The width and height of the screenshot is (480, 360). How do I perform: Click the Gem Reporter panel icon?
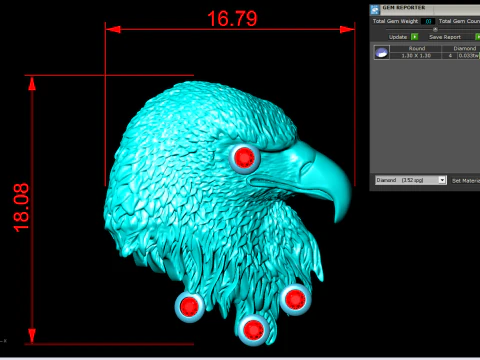tap(375, 10)
